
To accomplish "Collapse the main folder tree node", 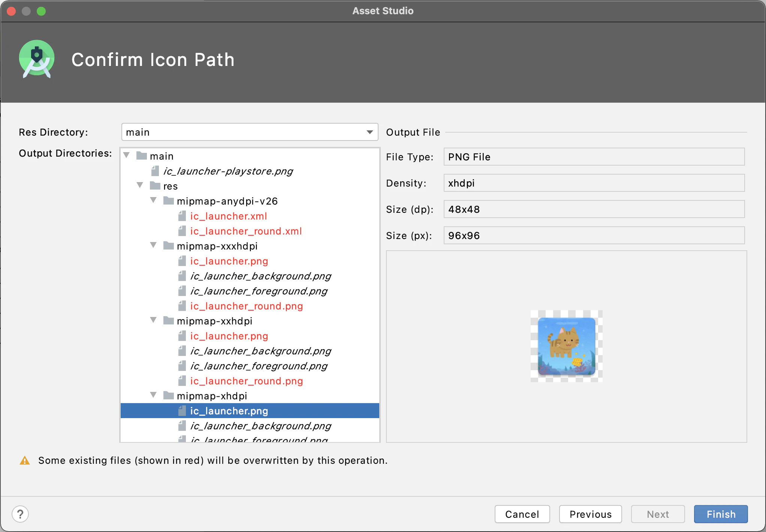I will pyautogui.click(x=127, y=155).
